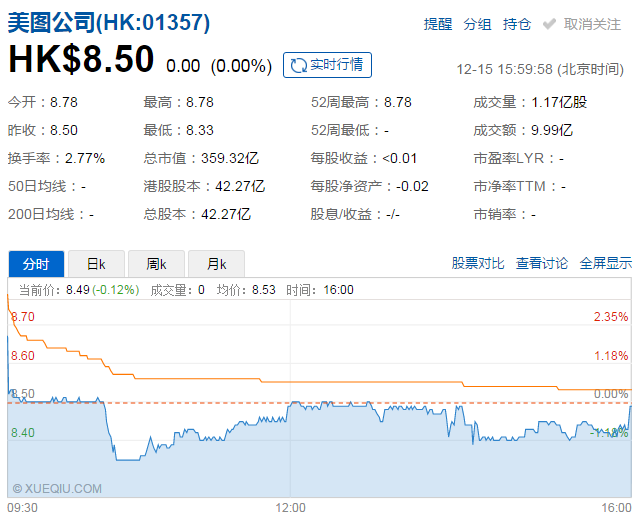Open 全屏显示 fullscreen chart view
Image resolution: width=641 pixels, height=519 pixels.
pos(606,263)
